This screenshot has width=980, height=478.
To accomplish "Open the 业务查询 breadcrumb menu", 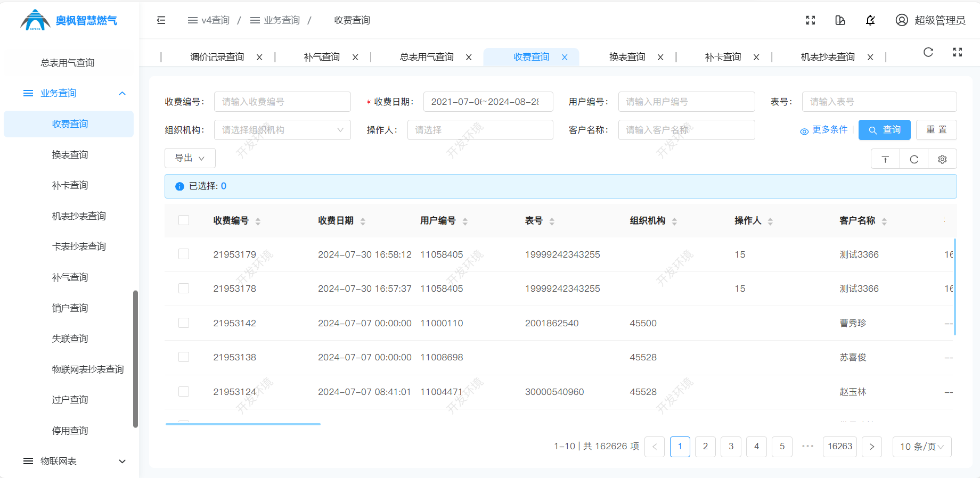I will tap(275, 20).
